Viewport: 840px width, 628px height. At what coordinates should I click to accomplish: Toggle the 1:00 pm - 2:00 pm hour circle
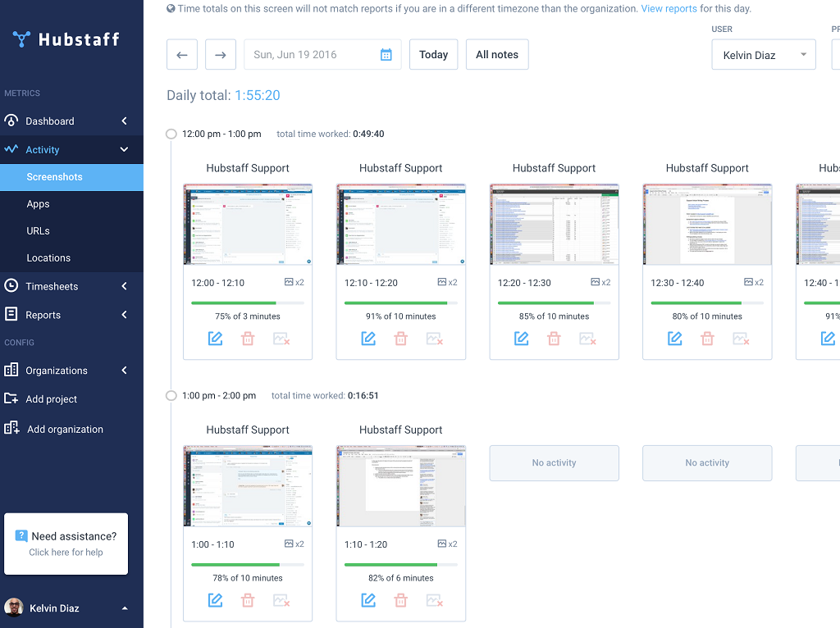pos(171,395)
